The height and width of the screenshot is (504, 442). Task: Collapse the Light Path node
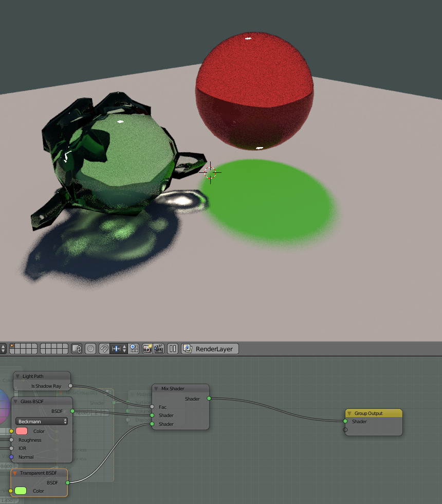[17, 376]
